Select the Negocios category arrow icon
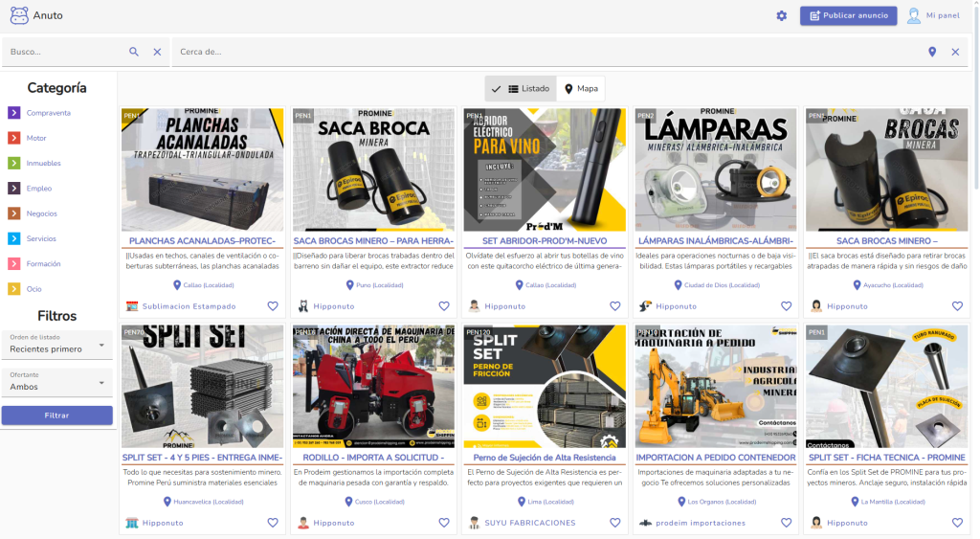 point(13,213)
